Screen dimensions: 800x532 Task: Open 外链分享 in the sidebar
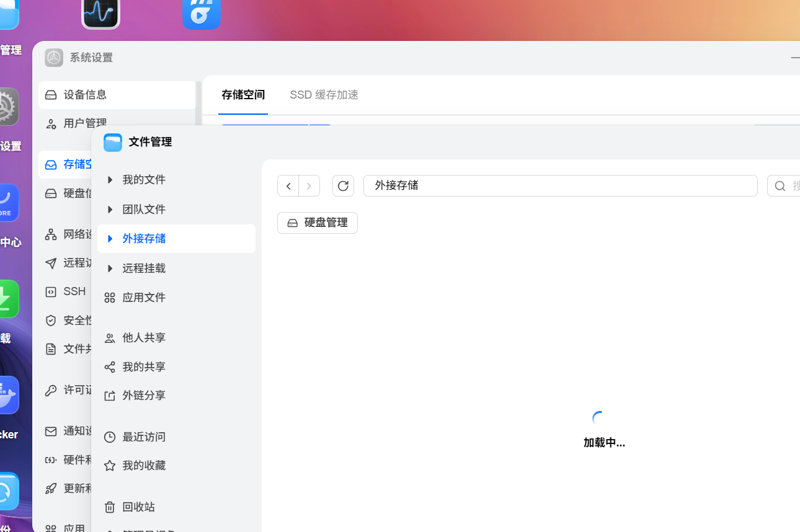[x=176, y=396]
